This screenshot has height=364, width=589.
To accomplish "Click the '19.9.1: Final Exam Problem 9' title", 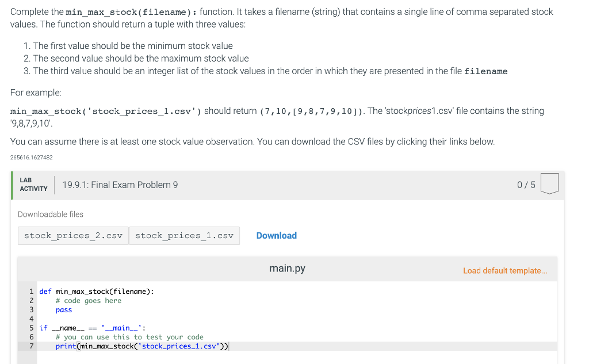I will (120, 185).
